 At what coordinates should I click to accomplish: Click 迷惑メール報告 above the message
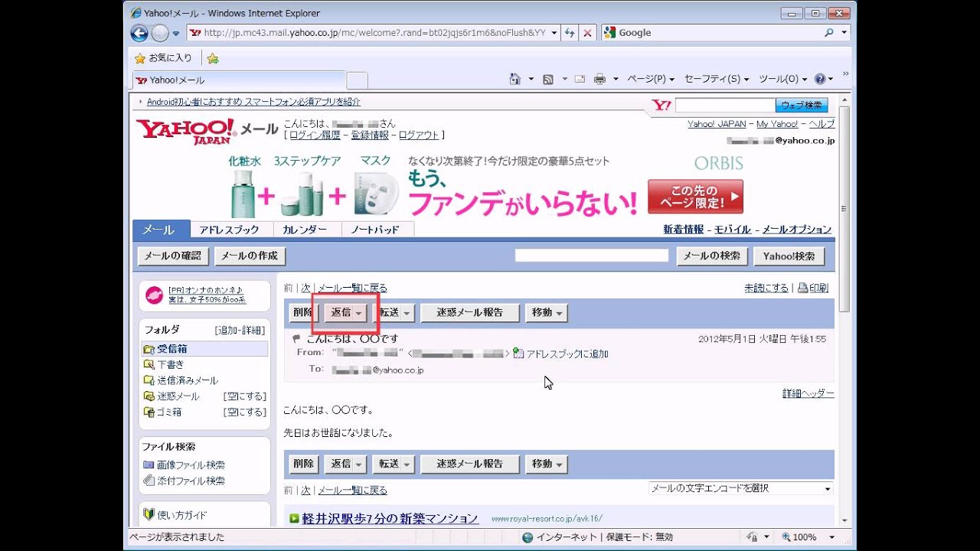470,313
